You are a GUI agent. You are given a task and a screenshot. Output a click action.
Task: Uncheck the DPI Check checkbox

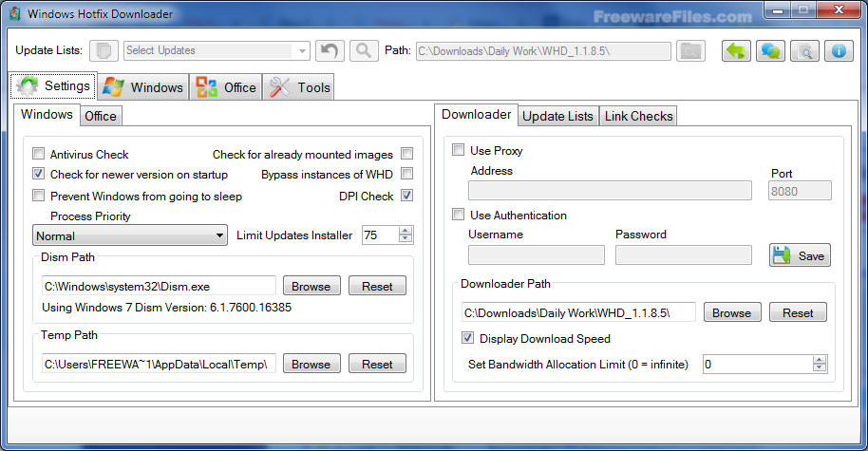pos(406,196)
